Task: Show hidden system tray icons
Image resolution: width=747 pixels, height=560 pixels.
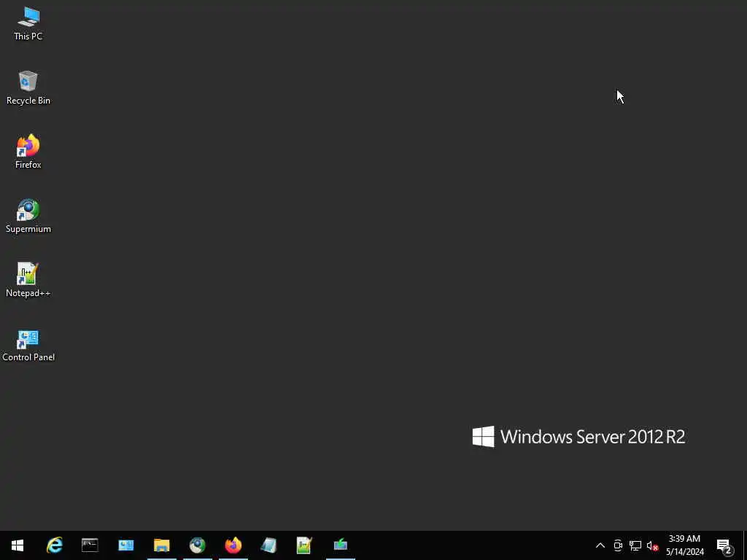Action: 600,545
